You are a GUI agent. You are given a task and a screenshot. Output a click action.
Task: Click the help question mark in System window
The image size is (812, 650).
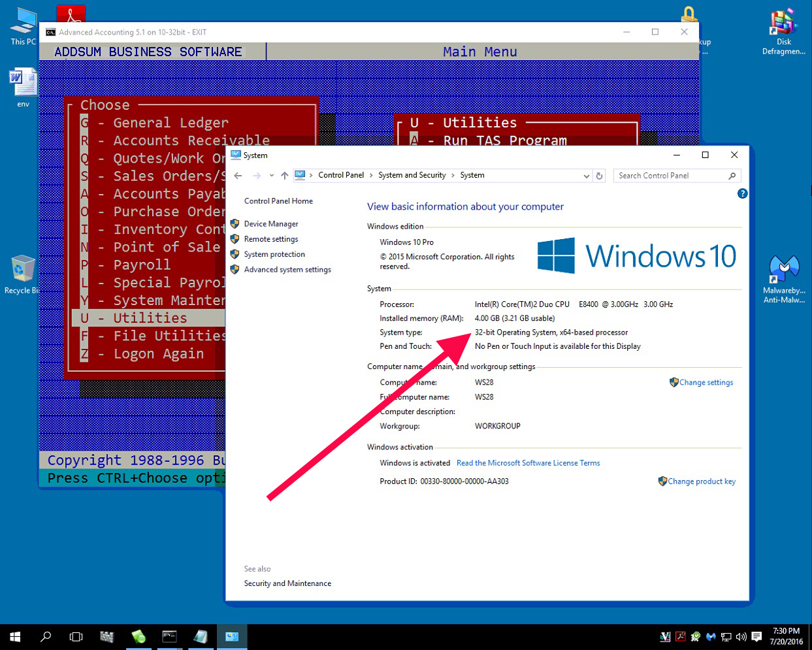(x=742, y=193)
